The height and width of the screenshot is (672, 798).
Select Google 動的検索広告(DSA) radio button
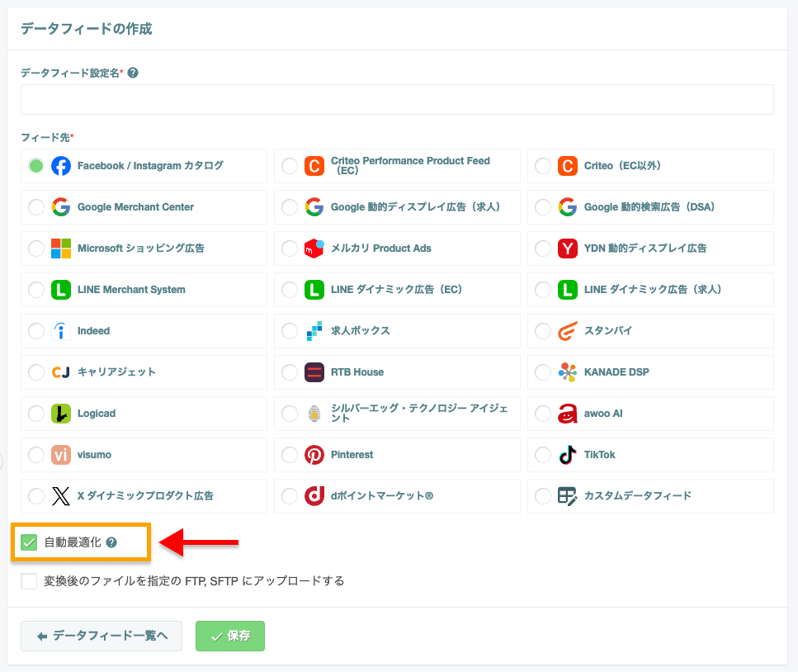tap(543, 207)
